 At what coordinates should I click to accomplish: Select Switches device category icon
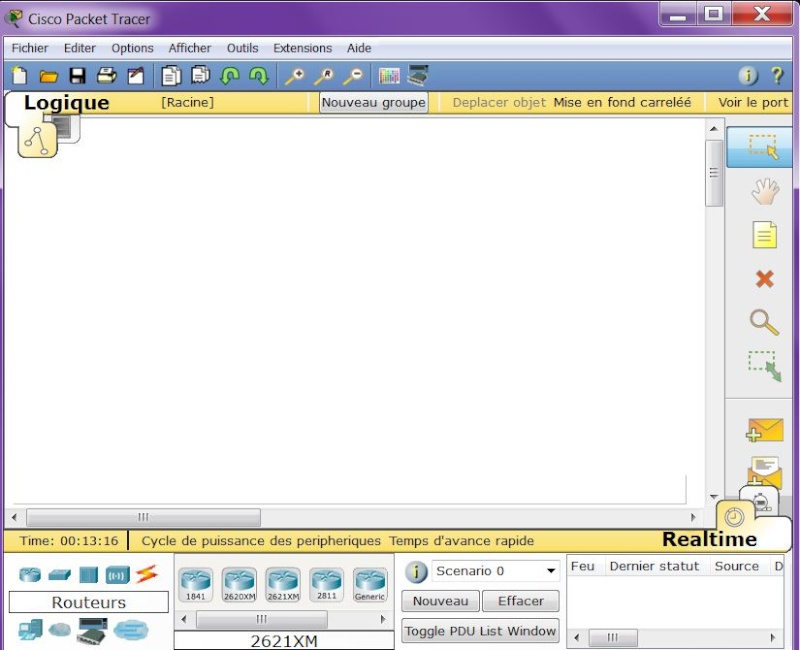[60, 575]
